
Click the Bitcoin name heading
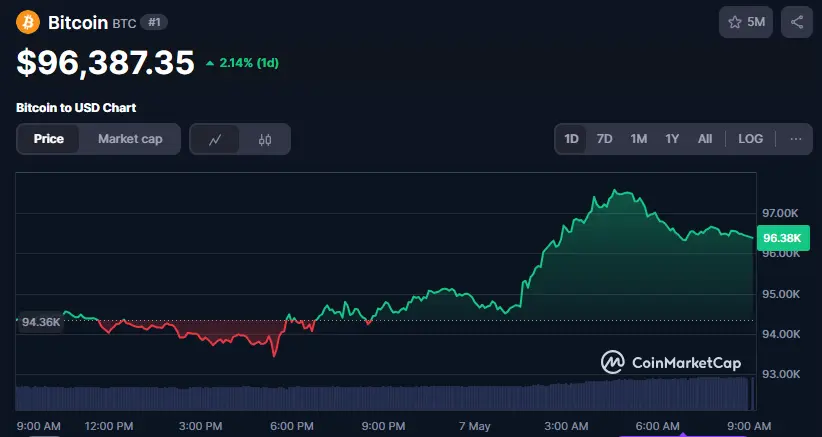[x=78, y=23]
